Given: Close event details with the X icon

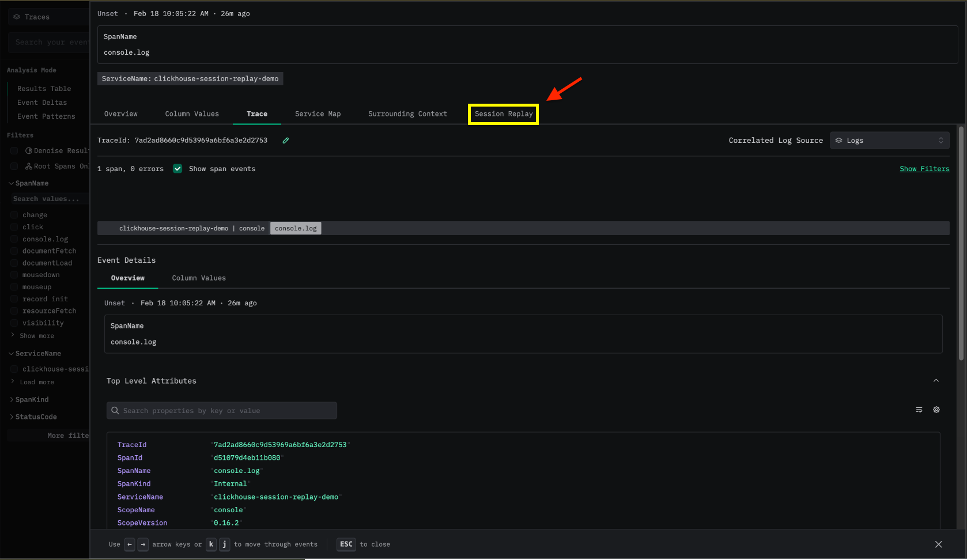Looking at the screenshot, I should [938, 544].
